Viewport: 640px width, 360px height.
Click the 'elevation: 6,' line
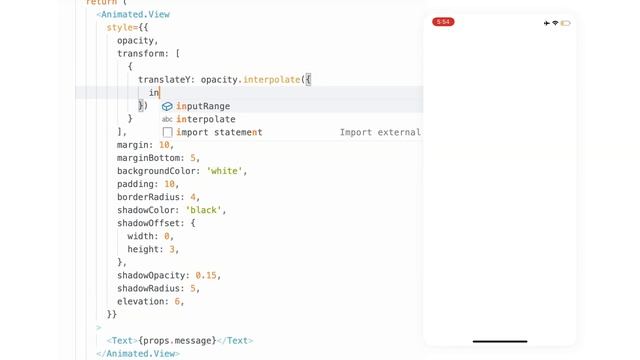[151, 302]
